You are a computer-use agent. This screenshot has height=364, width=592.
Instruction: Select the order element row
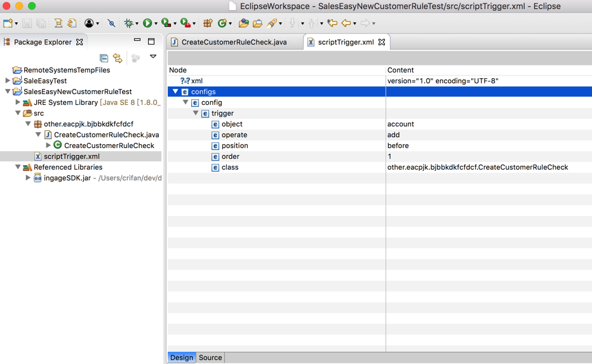[379, 156]
